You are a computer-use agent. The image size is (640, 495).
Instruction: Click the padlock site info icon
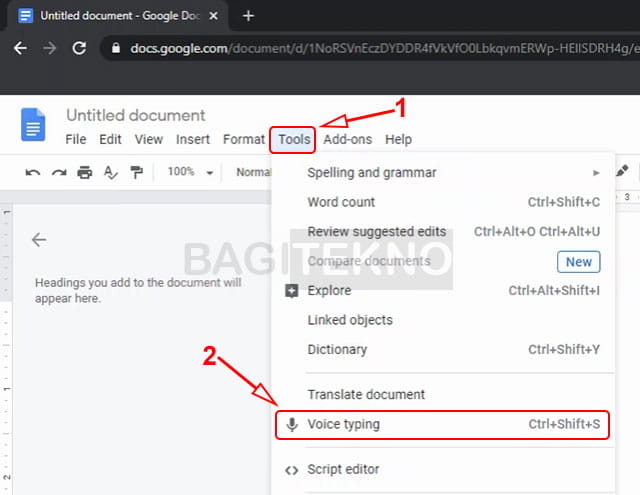tap(116, 48)
